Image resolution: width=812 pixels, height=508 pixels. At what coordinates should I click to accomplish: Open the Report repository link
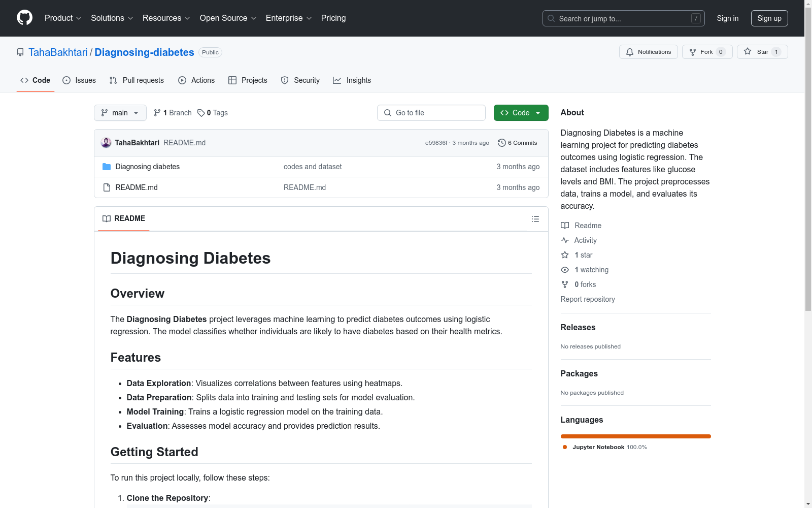[x=587, y=299]
